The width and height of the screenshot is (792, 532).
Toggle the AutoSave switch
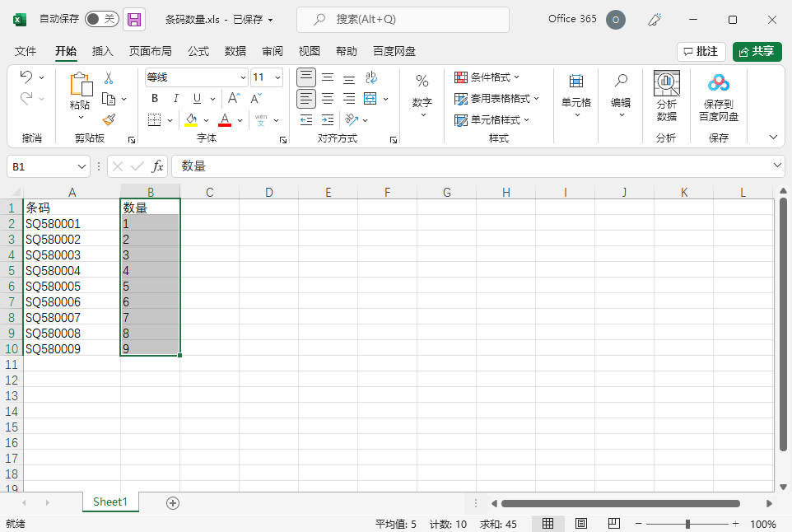101,19
